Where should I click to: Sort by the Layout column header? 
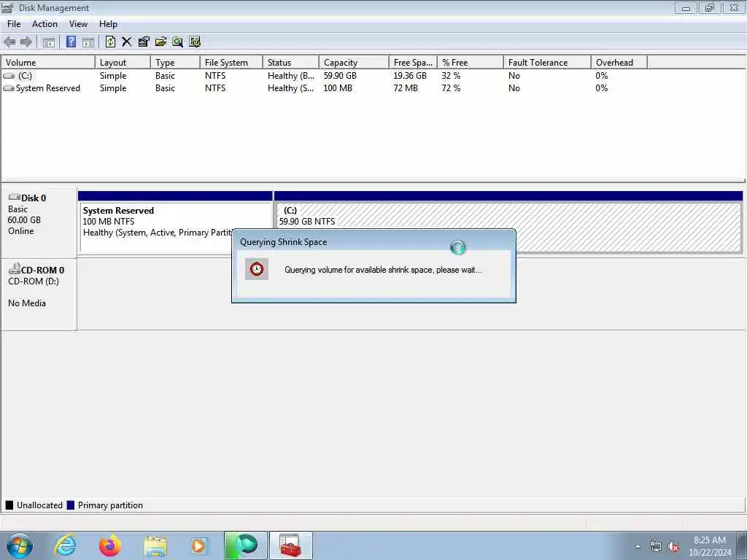(x=123, y=63)
